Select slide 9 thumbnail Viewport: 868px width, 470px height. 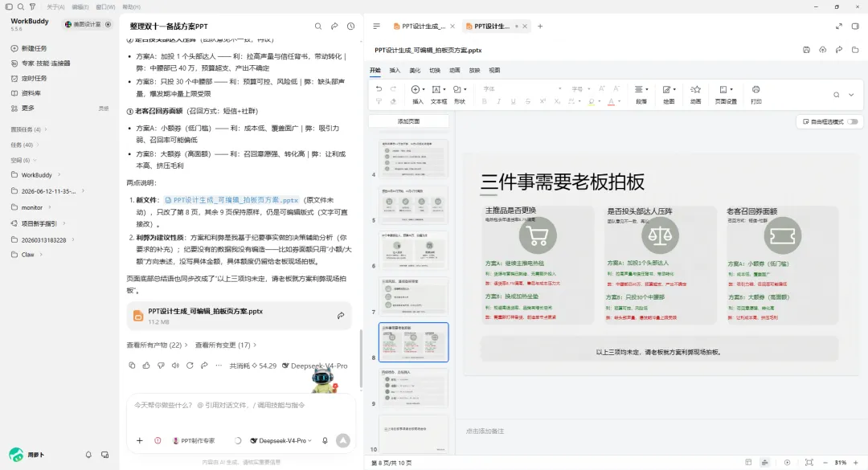(x=414, y=388)
